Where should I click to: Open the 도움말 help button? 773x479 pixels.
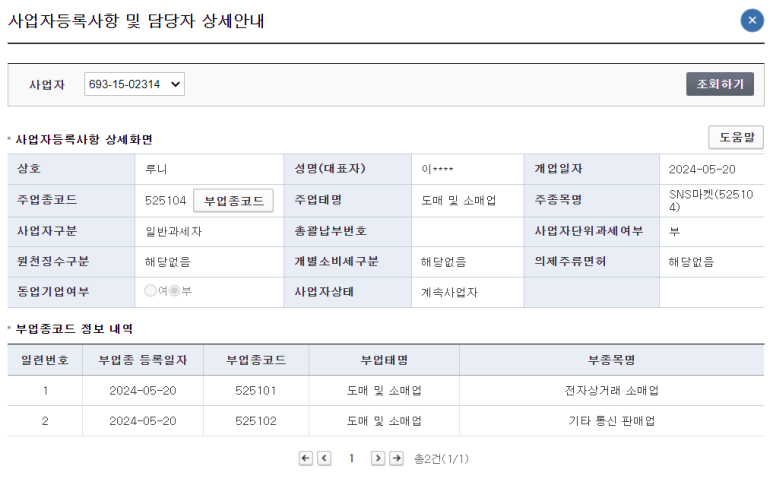(736, 137)
